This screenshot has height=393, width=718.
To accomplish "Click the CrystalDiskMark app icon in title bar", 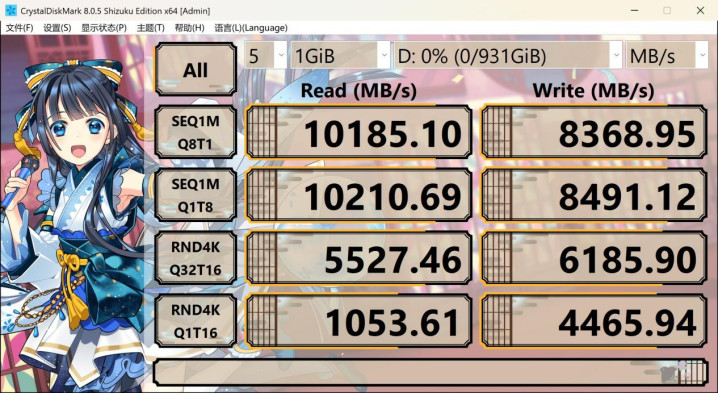I will click(11, 11).
